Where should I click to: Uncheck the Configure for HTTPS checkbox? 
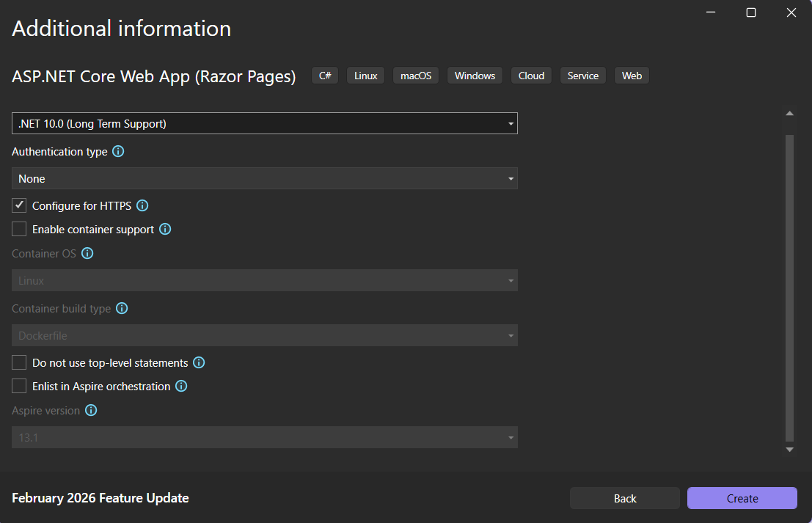pyautogui.click(x=19, y=206)
